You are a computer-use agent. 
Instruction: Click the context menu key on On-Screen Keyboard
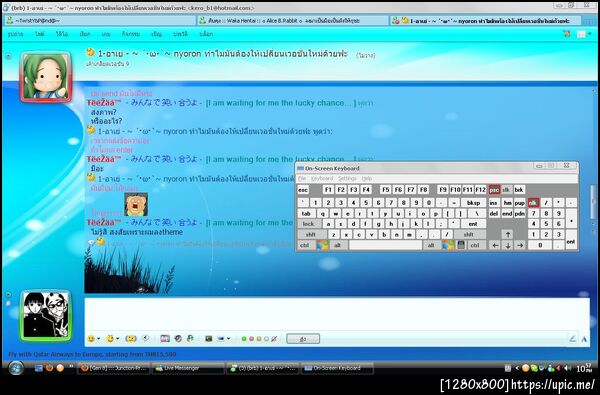461,245
